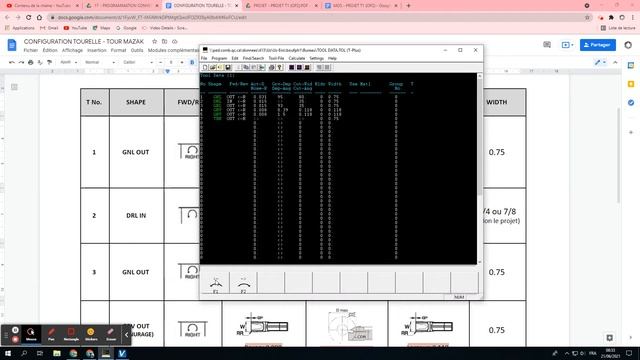Open the paragraph style dropdown

(100, 62)
